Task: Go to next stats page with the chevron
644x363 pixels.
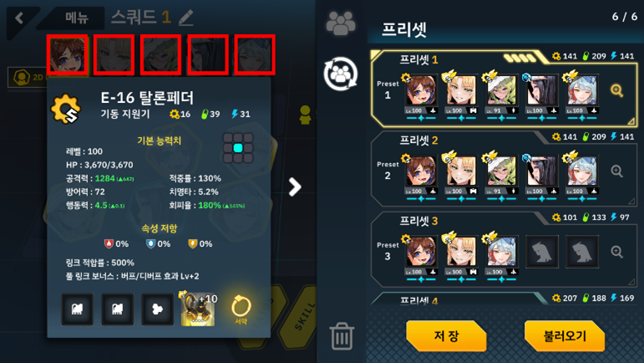Action: 295,187
